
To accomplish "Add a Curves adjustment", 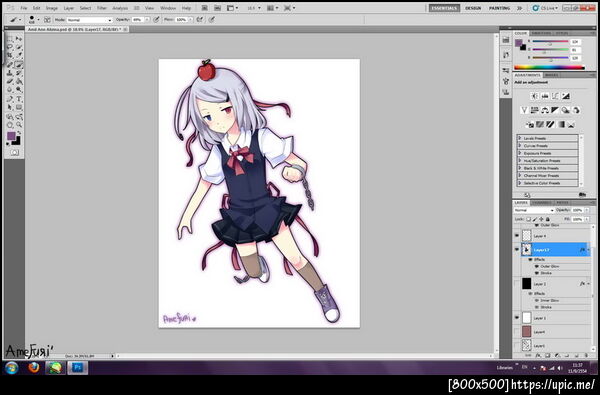I will [555, 96].
